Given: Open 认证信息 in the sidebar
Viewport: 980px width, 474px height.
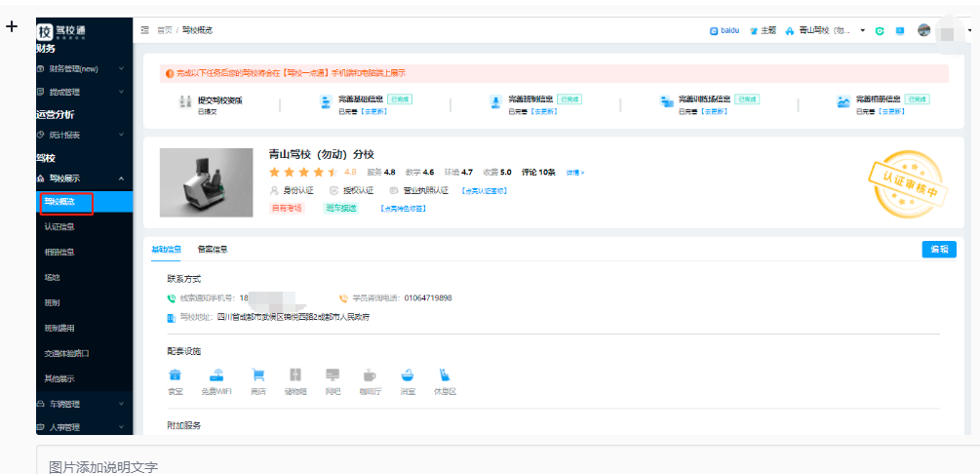Looking at the screenshot, I should point(59,226).
